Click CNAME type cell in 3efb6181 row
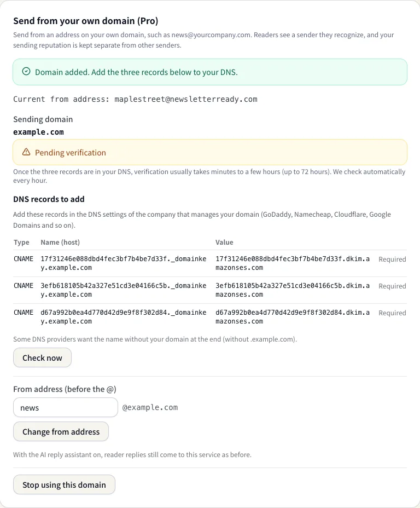The image size is (420, 508). point(24,286)
